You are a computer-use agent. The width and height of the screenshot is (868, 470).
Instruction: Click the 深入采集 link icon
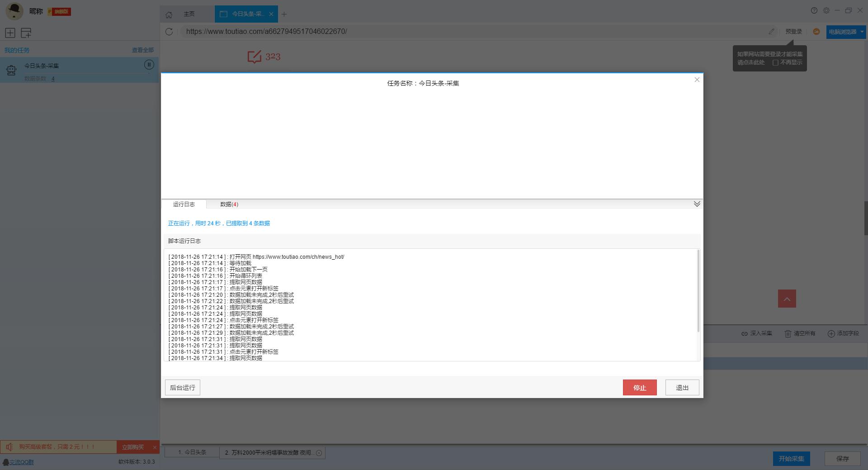point(744,333)
